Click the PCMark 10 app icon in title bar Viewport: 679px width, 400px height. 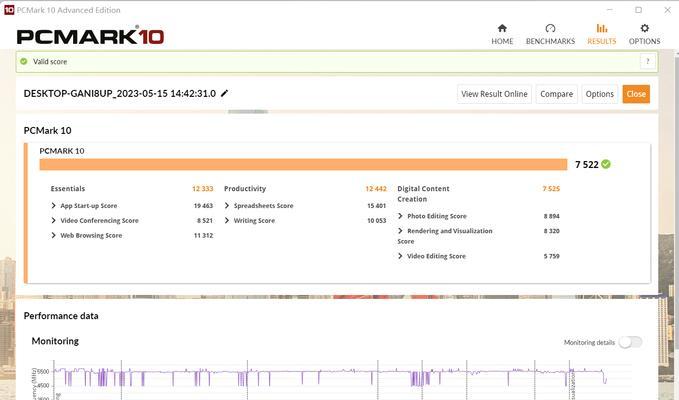click(x=9, y=10)
